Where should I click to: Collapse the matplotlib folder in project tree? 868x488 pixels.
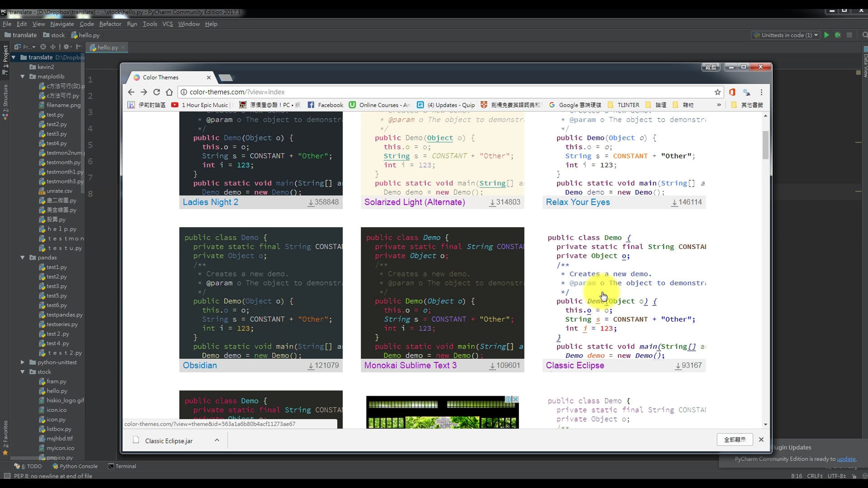[x=23, y=77]
